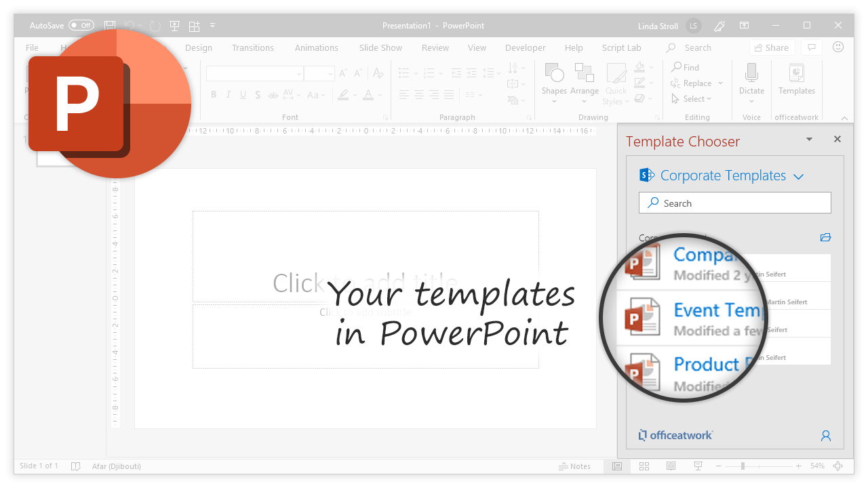Open the Script Lab tab
This screenshot has width=868, height=488.
pyautogui.click(x=622, y=48)
